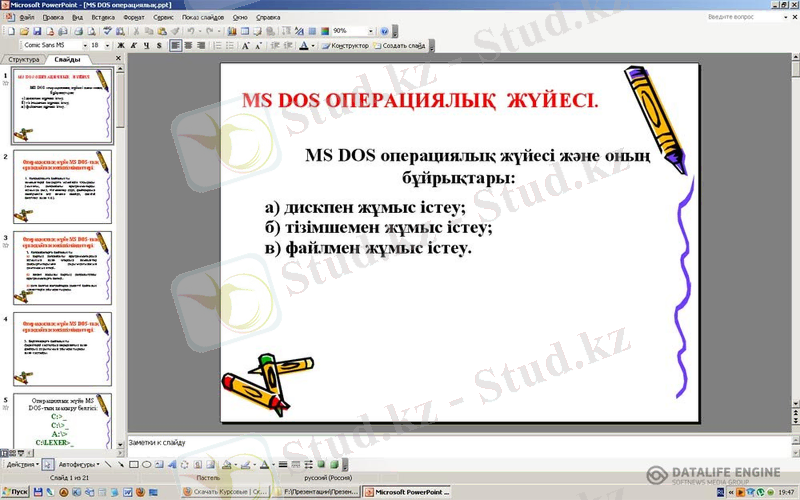Switch to Скачать Курсовые taskbar window
This screenshot has width=800, height=500.
[x=224, y=492]
